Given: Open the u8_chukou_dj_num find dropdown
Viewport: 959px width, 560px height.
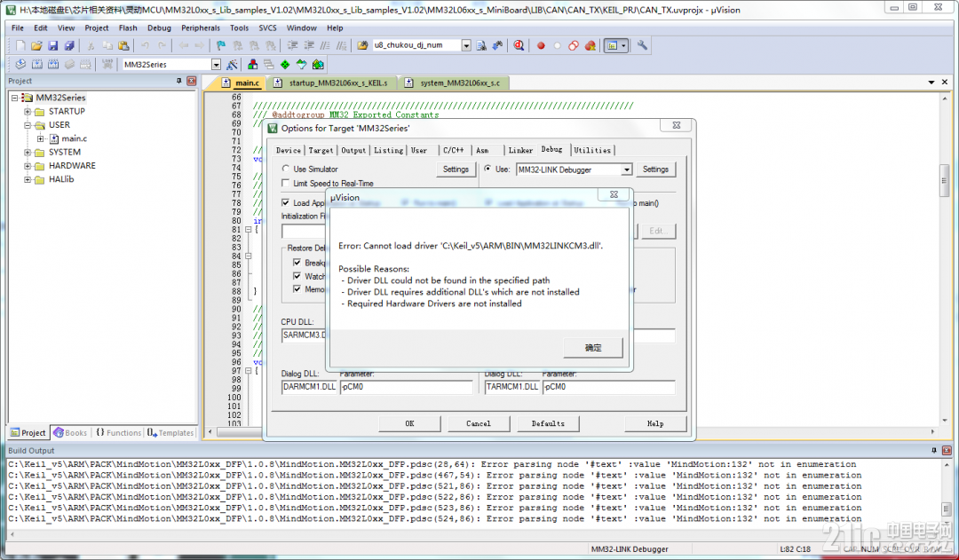Looking at the screenshot, I should point(466,45).
